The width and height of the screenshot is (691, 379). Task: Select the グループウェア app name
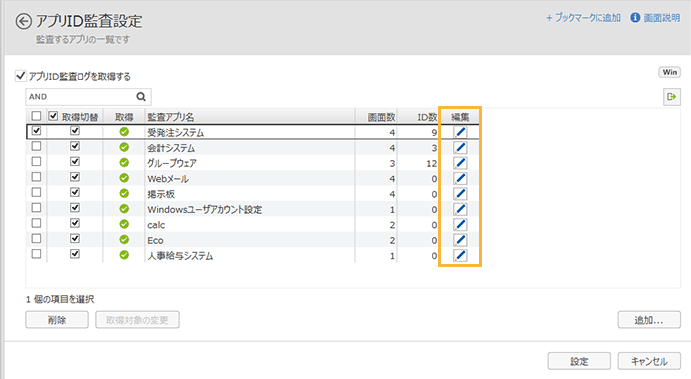(172, 163)
